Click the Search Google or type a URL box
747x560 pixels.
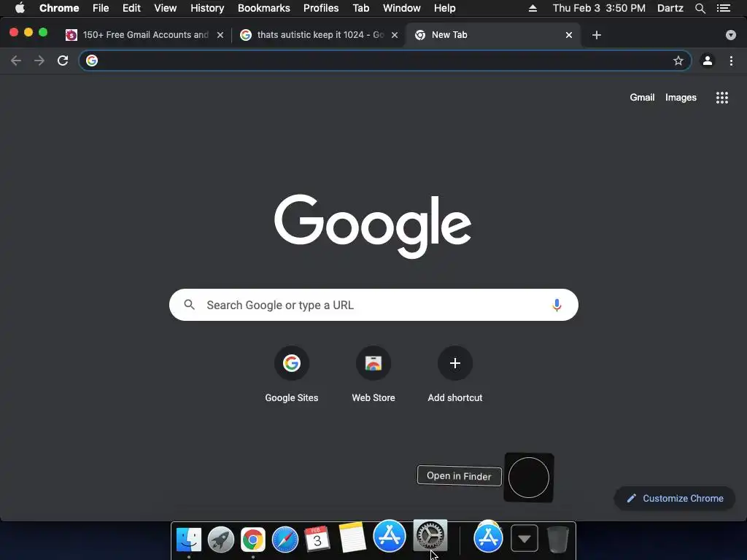(373, 305)
